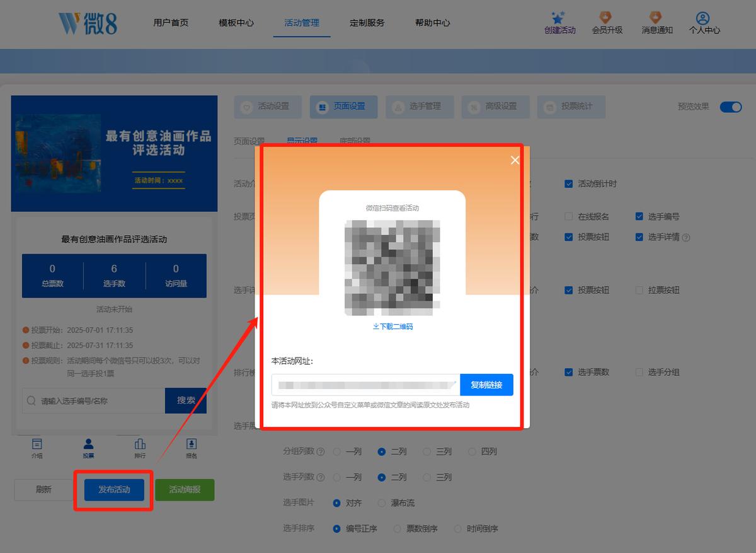Uncheck the 活动倒计时 checkbox
The width and height of the screenshot is (756, 553).
(x=569, y=184)
